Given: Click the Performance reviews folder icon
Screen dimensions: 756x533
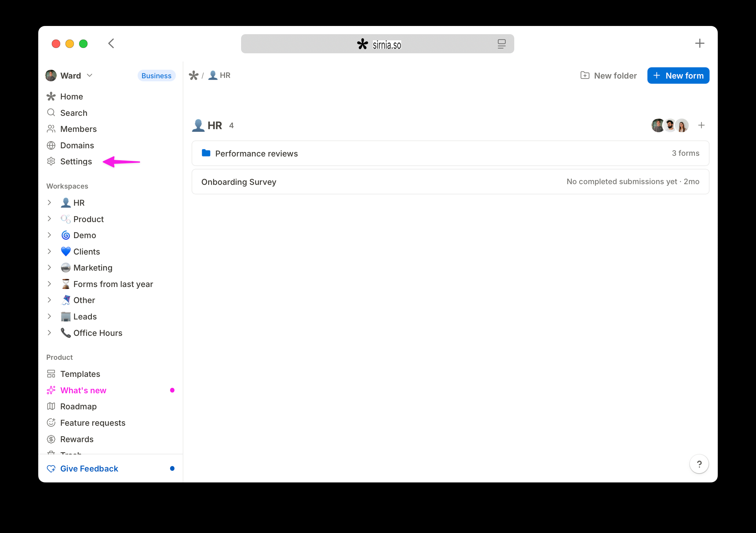Looking at the screenshot, I should [x=206, y=153].
